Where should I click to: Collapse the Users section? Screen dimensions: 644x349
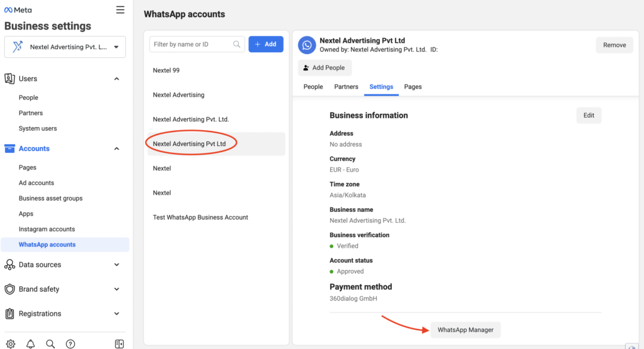point(116,79)
